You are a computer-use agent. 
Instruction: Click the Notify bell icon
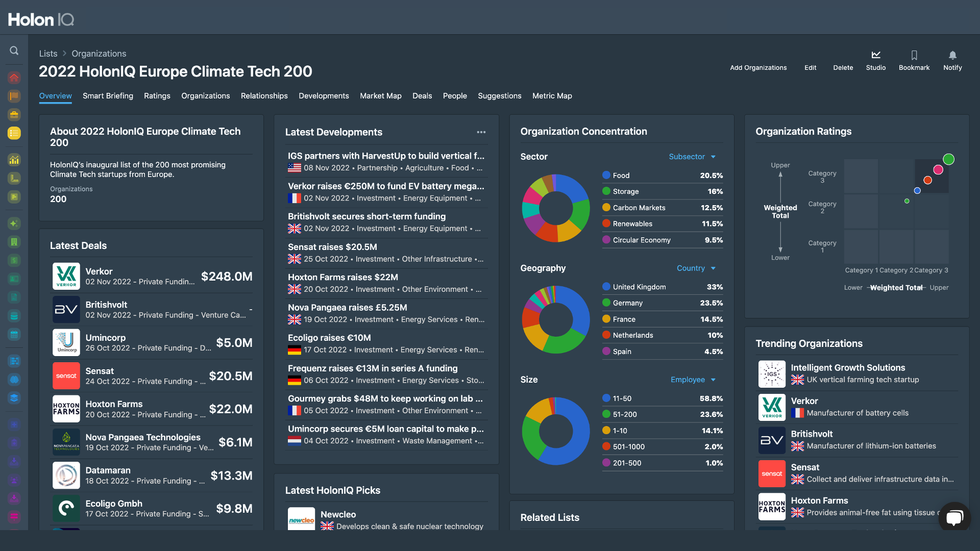952,55
